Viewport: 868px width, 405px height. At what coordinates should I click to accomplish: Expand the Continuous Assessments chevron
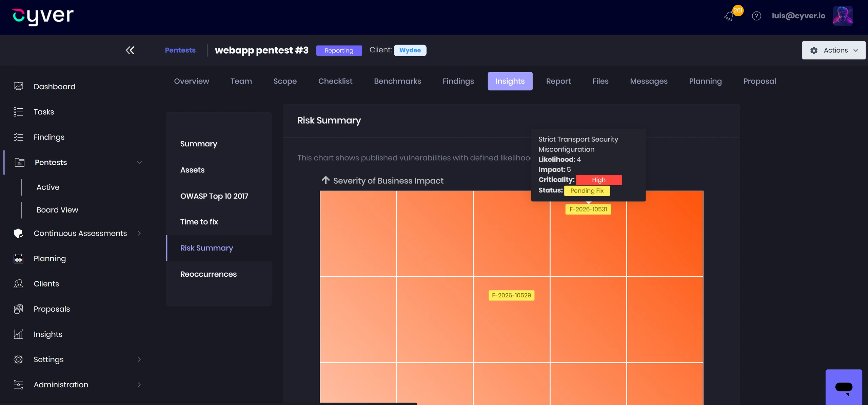coord(139,233)
